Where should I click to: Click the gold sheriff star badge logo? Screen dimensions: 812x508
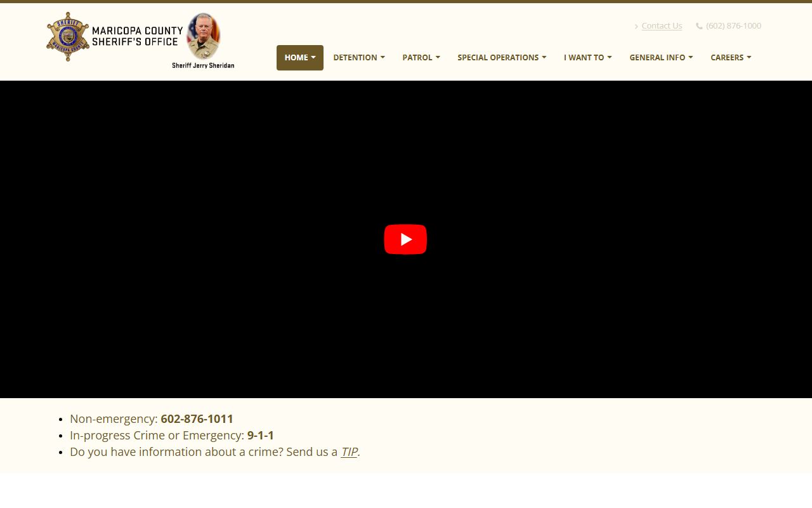coord(68,37)
